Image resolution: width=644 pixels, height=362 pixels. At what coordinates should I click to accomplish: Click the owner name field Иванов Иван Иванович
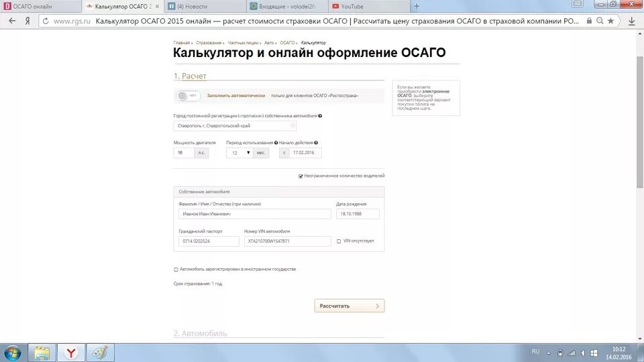click(255, 214)
